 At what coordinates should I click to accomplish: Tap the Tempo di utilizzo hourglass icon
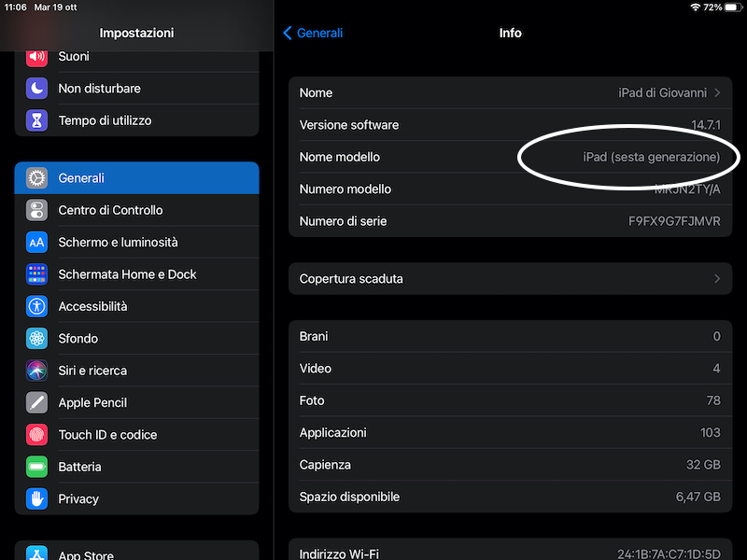coord(36,120)
